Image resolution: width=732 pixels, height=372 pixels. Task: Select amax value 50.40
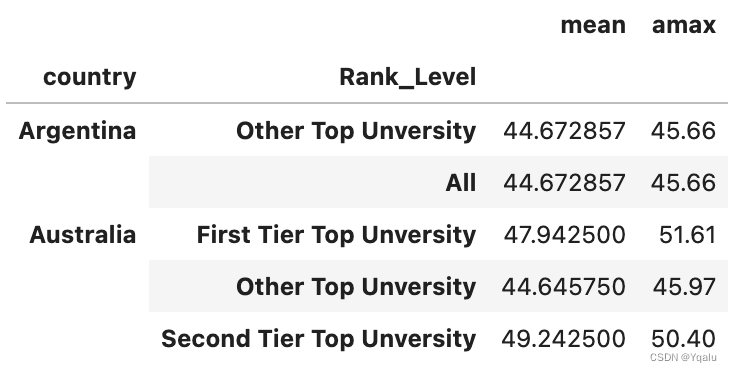tap(683, 339)
